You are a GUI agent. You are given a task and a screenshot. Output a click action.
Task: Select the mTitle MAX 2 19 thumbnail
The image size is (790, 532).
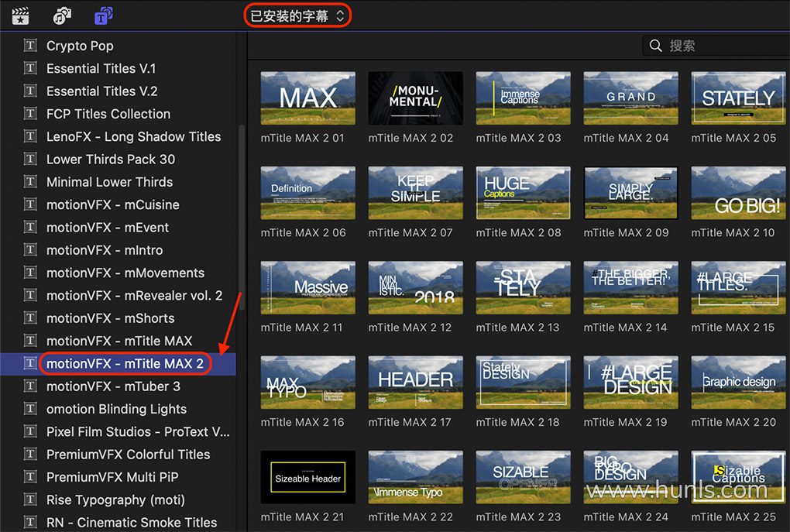pos(630,383)
